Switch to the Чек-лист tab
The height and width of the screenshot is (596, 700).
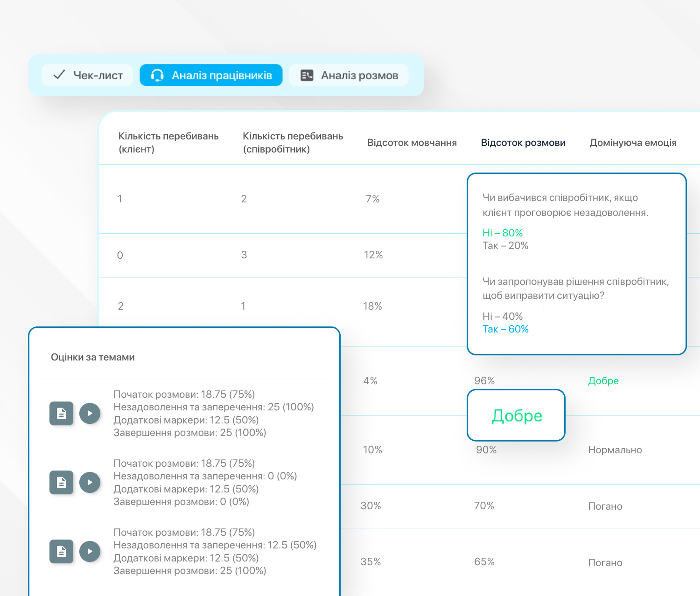pyautogui.click(x=88, y=75)
